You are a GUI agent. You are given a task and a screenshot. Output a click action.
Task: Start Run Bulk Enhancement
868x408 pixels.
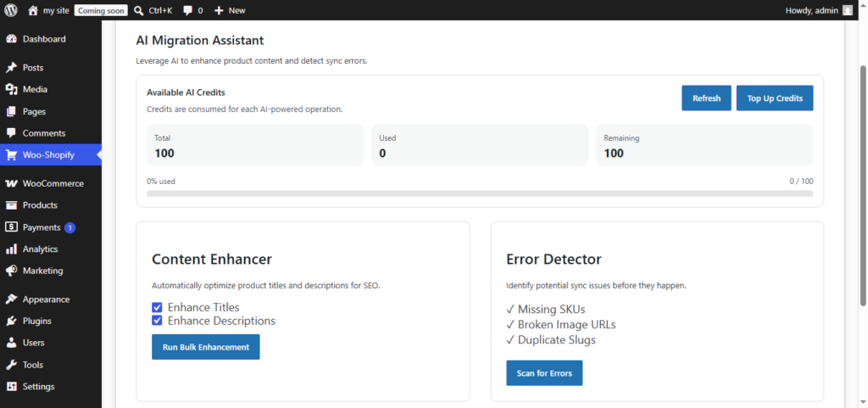tap(205, 347)
